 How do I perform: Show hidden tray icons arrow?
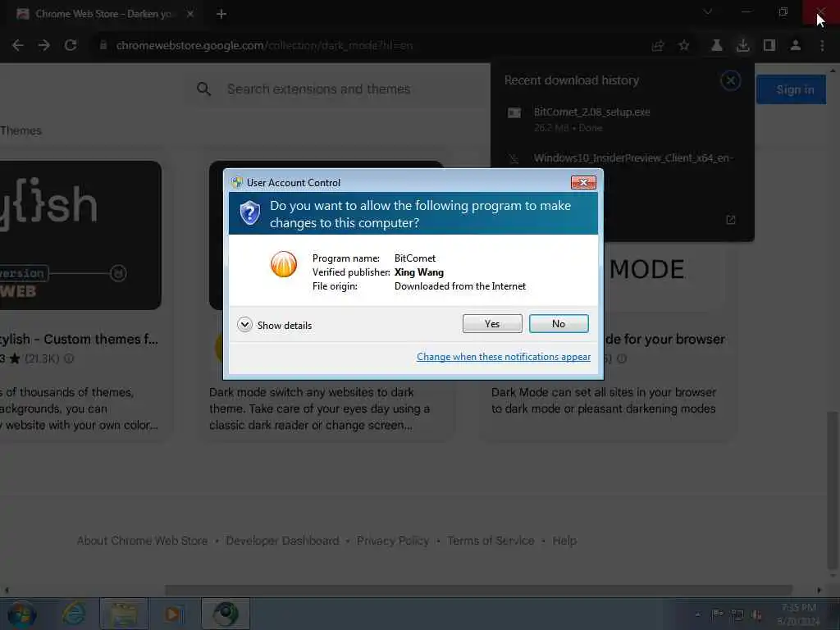click(697, 614)
